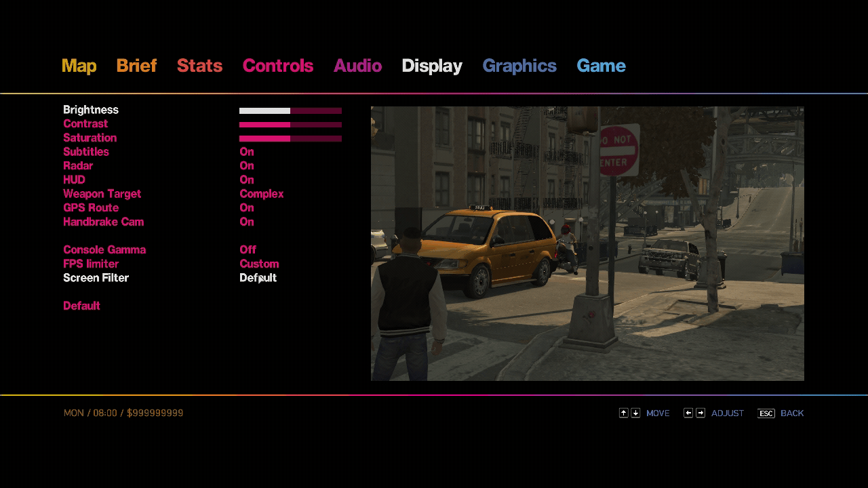868x488 pixels.
Task: Change the Screen Filter Default value
Action: pyautogui.click(x=258, y=278)
